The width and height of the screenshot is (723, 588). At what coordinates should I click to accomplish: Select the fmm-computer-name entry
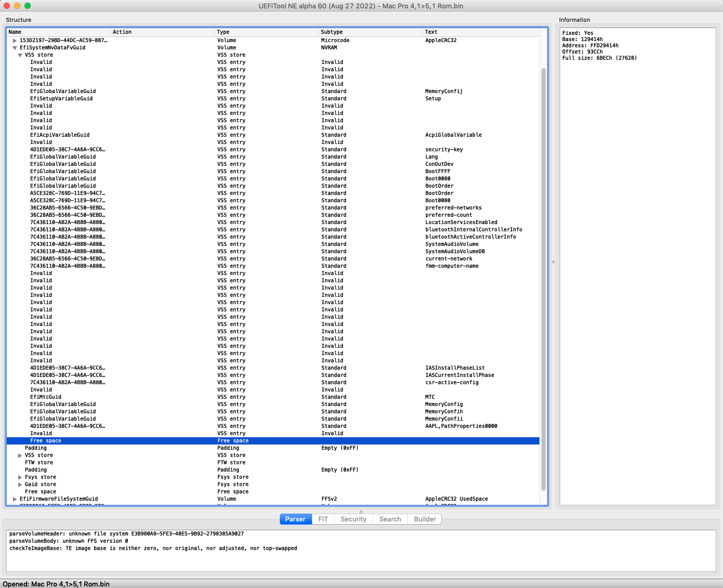click(273, 266)
